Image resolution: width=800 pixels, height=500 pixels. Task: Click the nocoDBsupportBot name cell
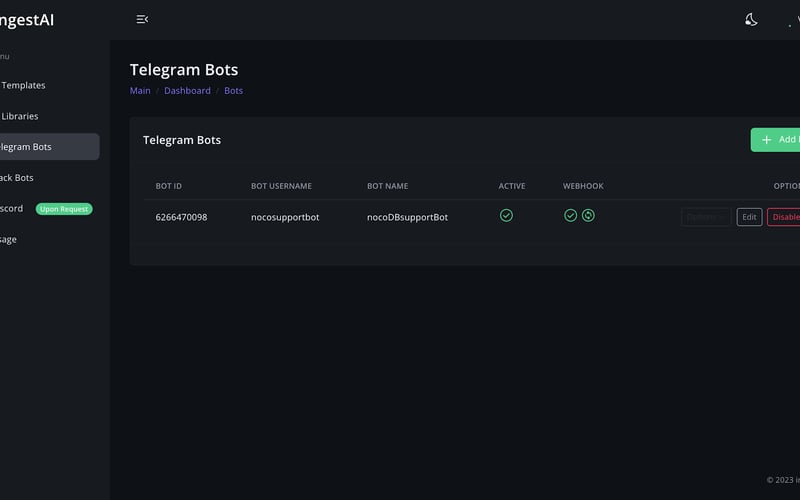click(x=407, y=217)
